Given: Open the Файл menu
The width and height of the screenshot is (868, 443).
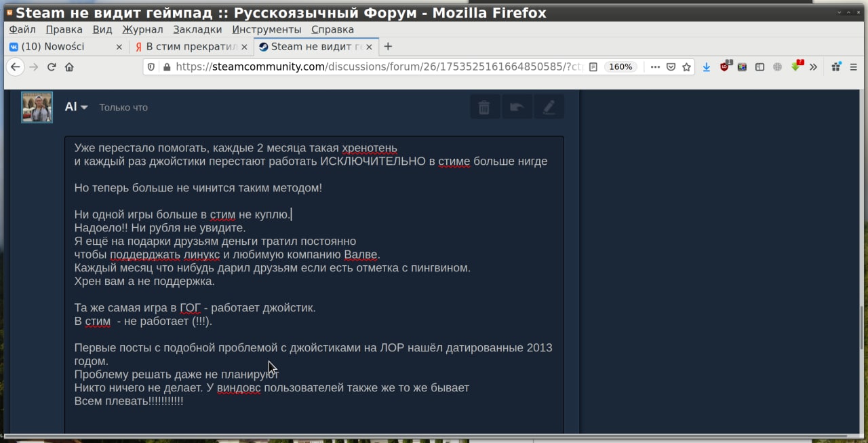Looking at the screenshot, I should click(22, 29).
